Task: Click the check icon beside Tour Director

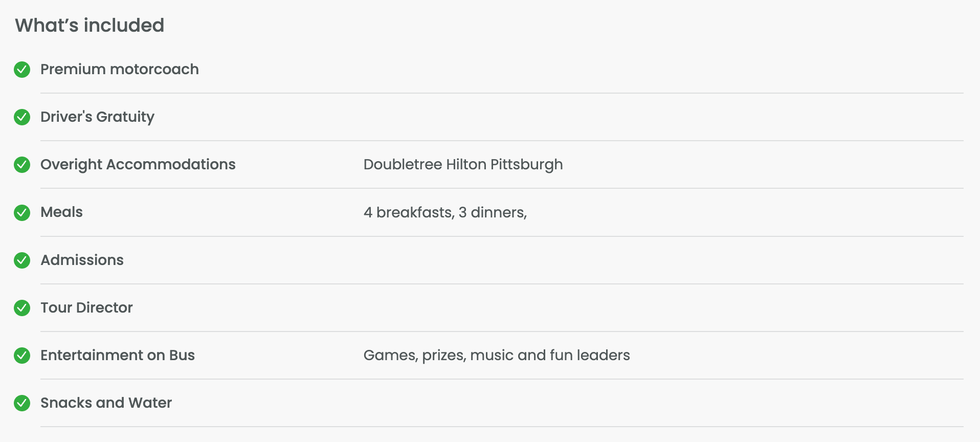Action: pos(22,308)
